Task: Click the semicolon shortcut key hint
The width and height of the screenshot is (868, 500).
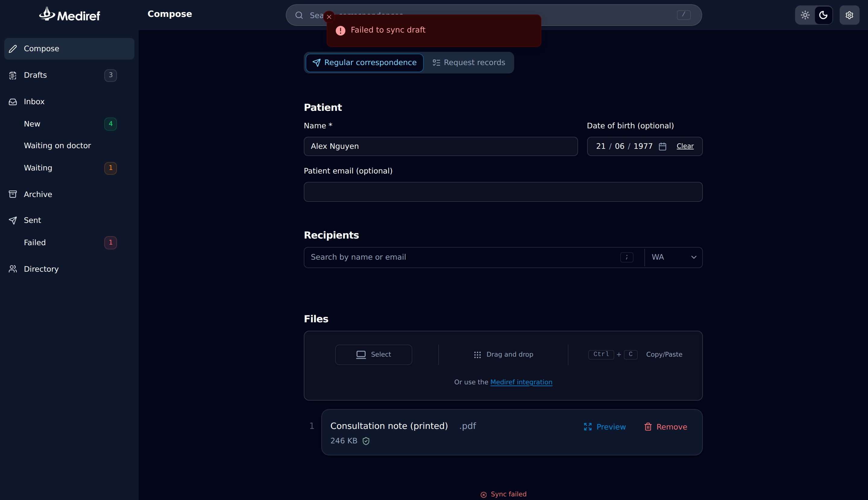Action: 626,257
